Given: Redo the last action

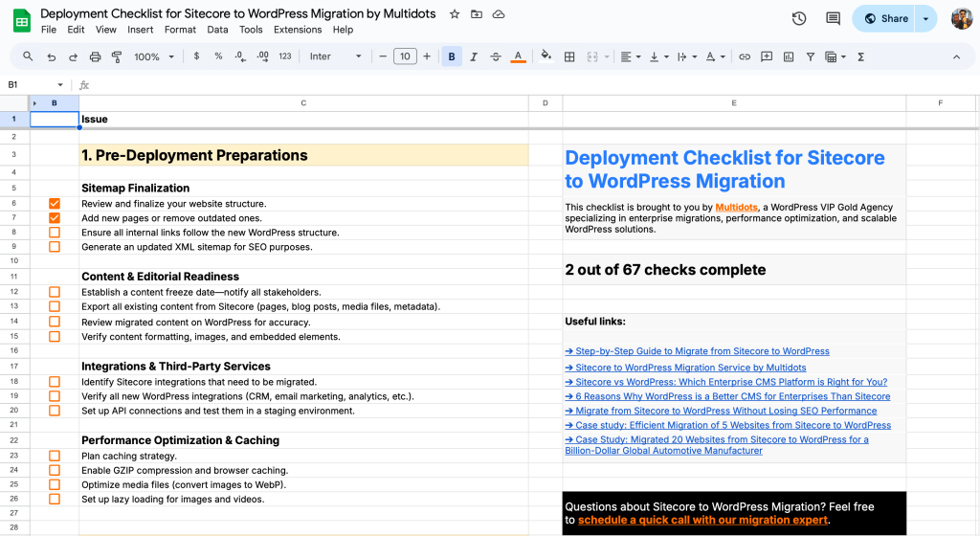Looking at the screenshot, I should (73, 56).
